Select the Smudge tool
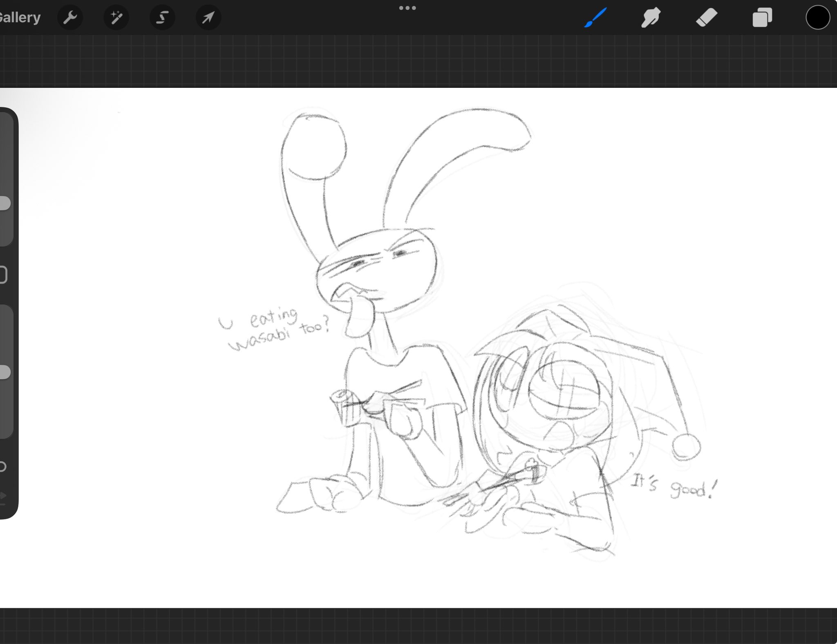Screen dimensions: 837x644 (651, 18)
